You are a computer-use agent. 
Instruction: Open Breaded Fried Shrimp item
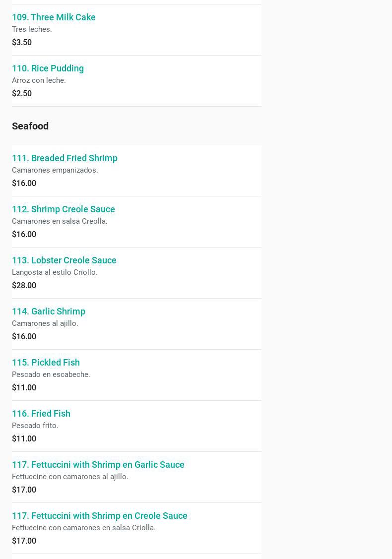[x=65, y=158]
